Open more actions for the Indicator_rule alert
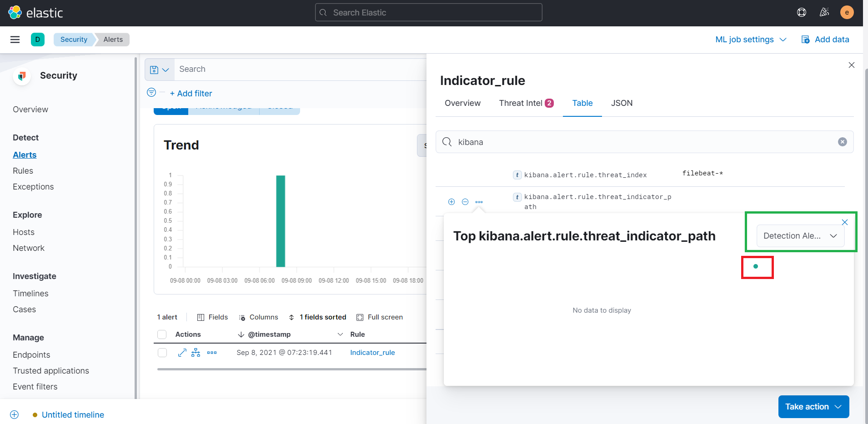 (211, 353)
